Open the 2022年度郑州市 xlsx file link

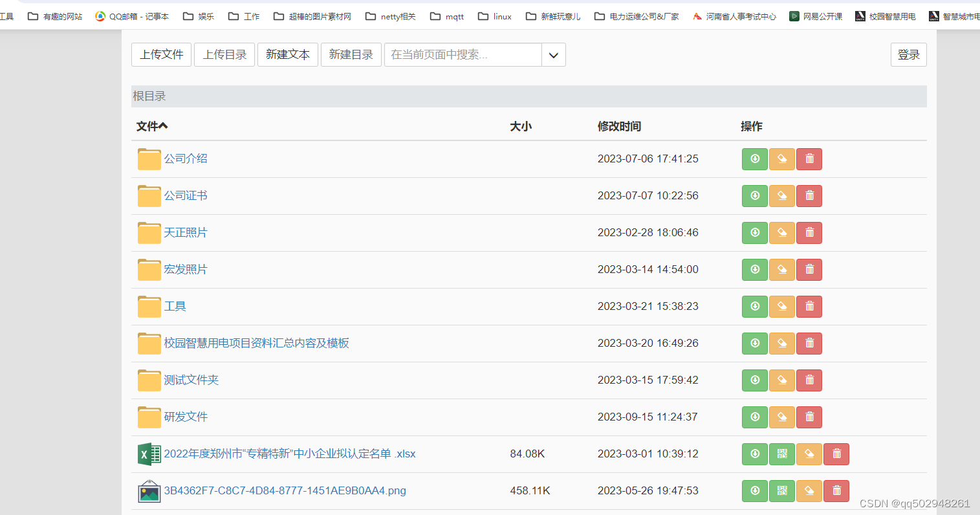pyautogui.click(x=290, y=454)
